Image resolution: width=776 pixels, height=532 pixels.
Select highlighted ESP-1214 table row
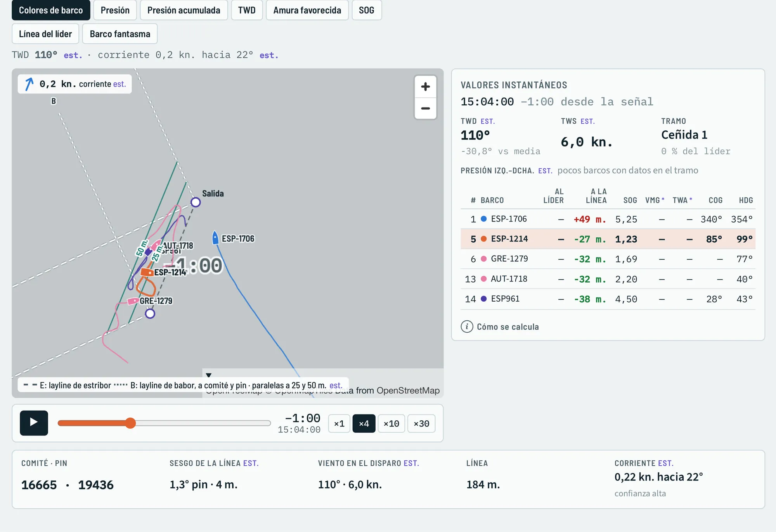point(608,239)
